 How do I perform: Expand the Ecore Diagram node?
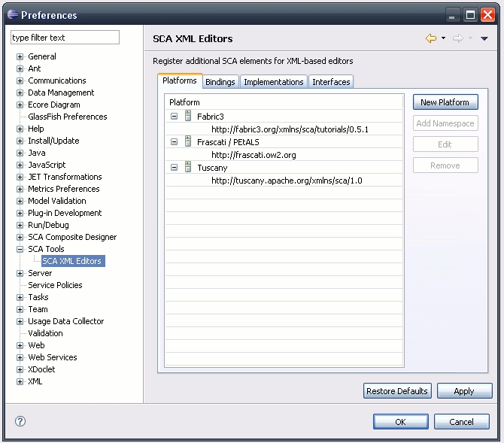[x=20, y=105]
